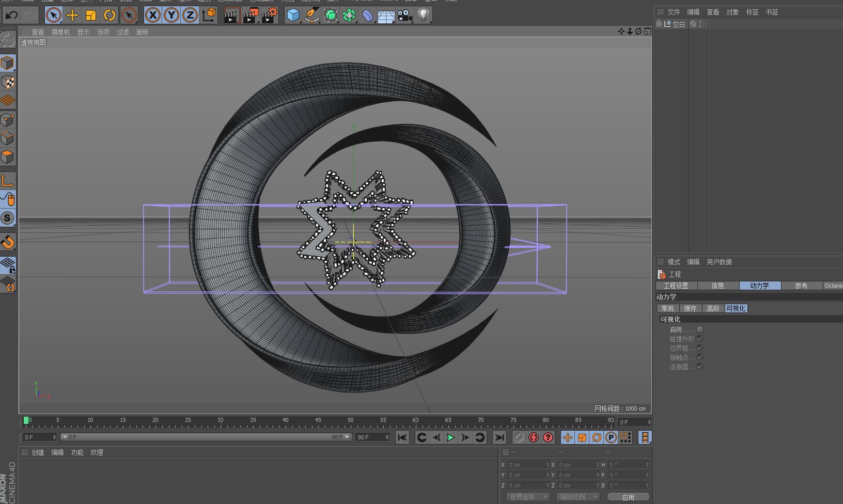The image size is (843, 504).
Task: Select the Move tool in top toolbar
Action: [72, 15]
